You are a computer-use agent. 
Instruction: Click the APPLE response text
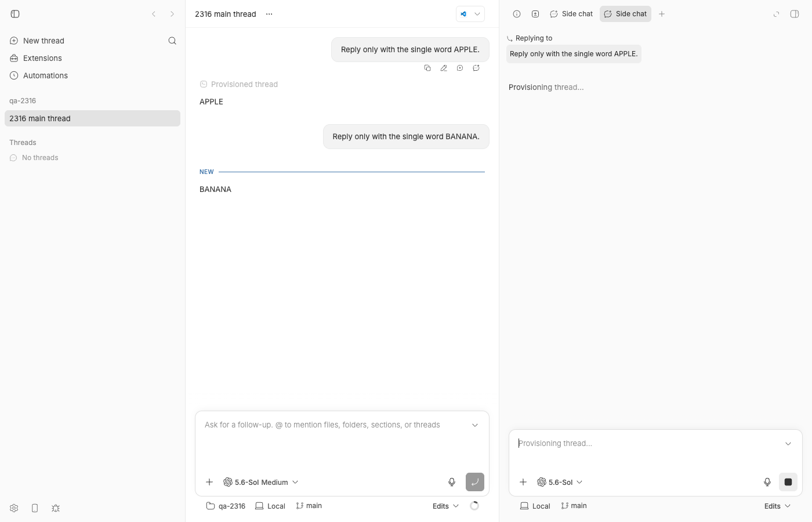click(211, 101)
